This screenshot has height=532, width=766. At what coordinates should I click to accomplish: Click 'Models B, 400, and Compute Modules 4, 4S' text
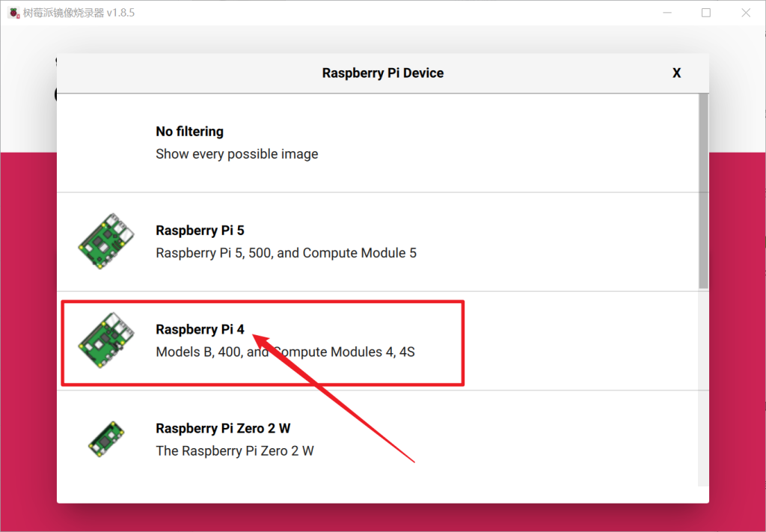pos(285,352)
